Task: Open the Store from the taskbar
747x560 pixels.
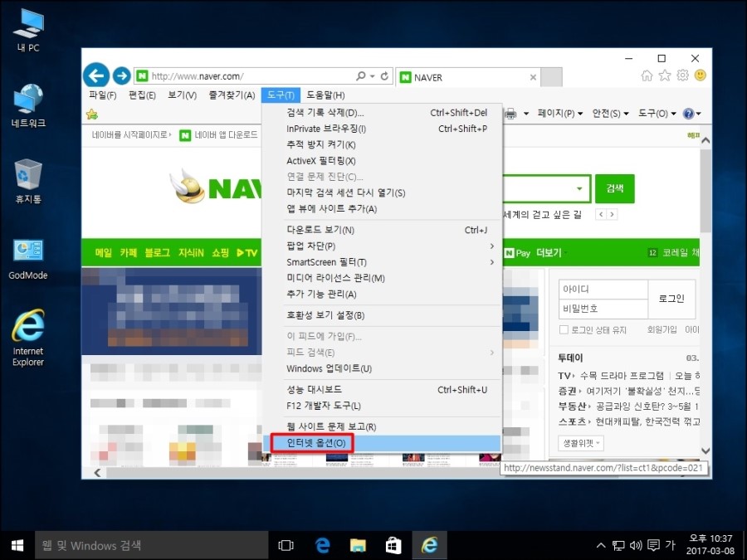Action: (393, 545)
